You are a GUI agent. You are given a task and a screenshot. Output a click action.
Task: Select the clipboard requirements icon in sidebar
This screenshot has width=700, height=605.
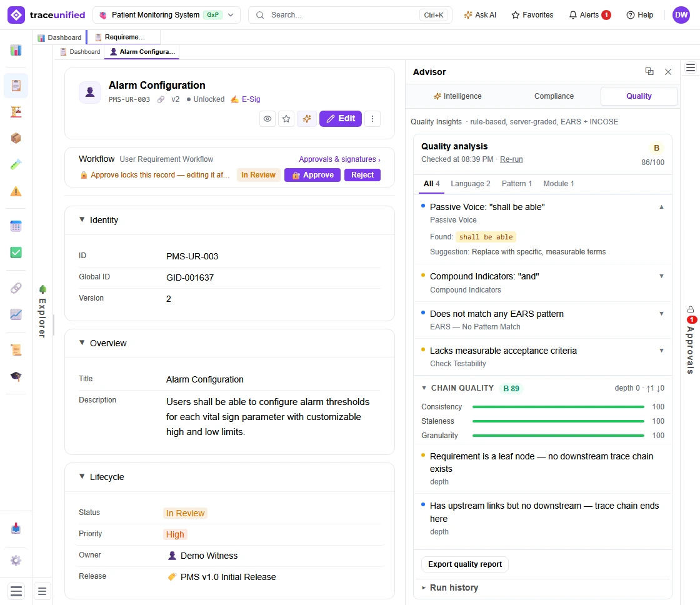16,85
